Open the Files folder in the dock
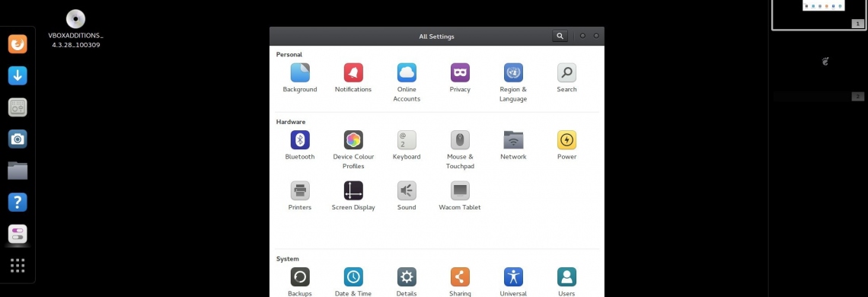The width and height of the screenshot is (868, 297). point(18,171)
